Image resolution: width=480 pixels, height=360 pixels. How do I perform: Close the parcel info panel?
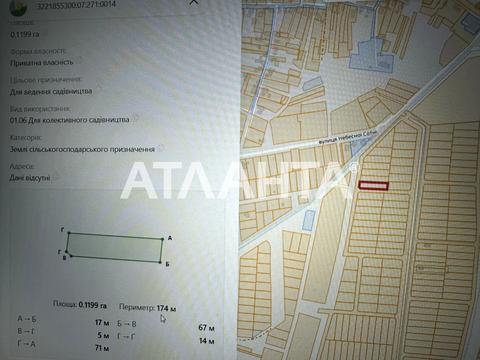point(194,2)
